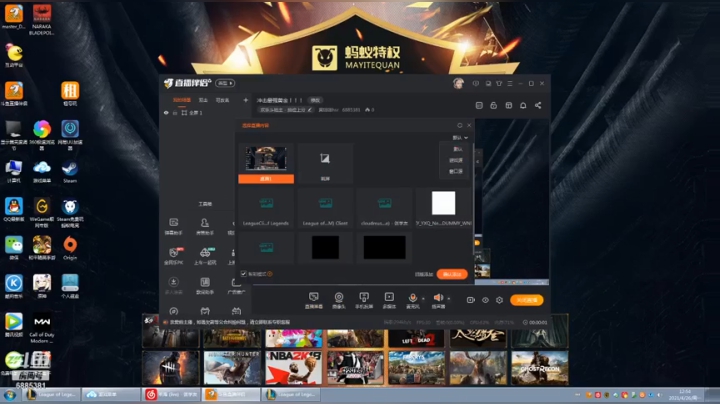
Task: Open microphone options arrow
Action: 423,298
